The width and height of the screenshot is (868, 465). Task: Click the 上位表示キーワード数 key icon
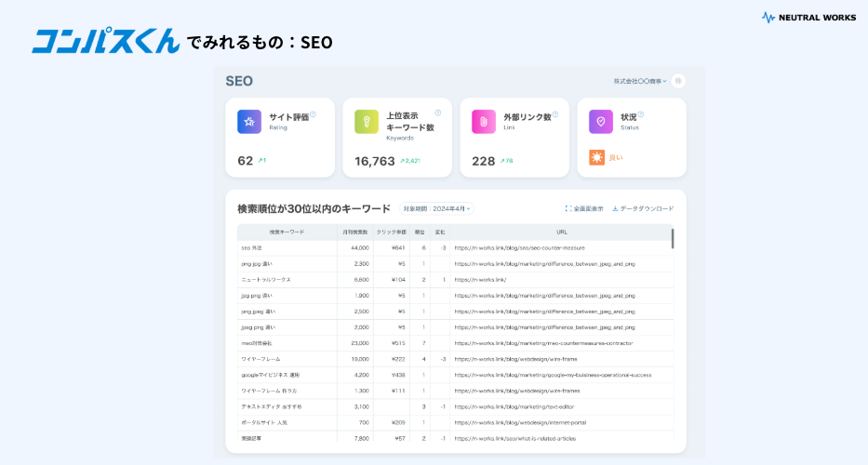click(367, 122)
